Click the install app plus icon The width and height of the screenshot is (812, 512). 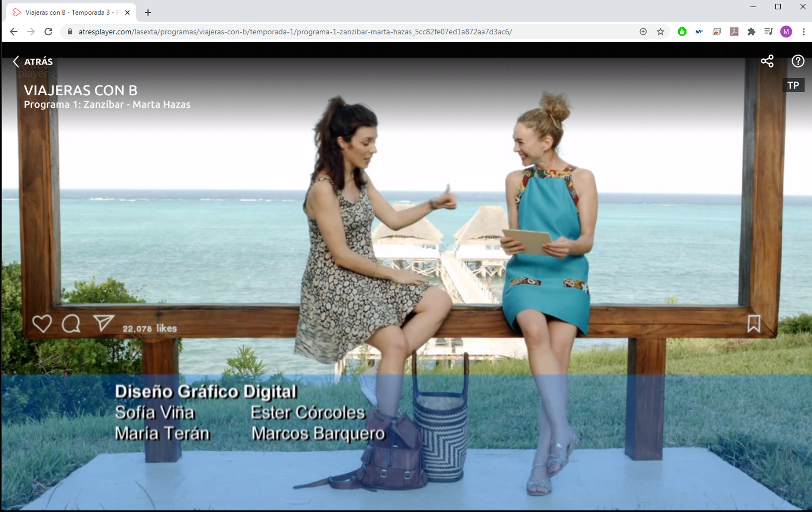(x=643, y=32)
